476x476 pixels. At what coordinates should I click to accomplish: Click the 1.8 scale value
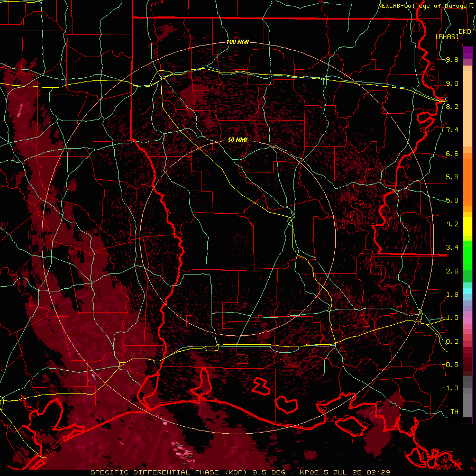452,295
